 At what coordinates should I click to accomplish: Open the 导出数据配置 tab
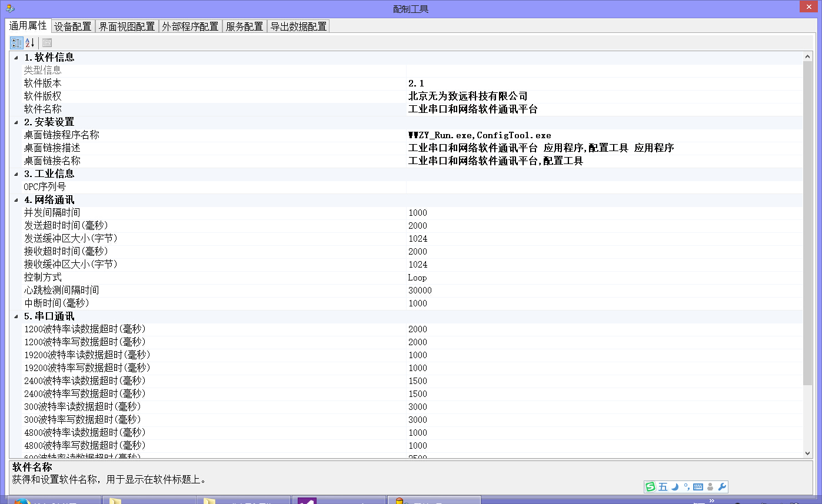pyautogui.click(x=298, y=26)
